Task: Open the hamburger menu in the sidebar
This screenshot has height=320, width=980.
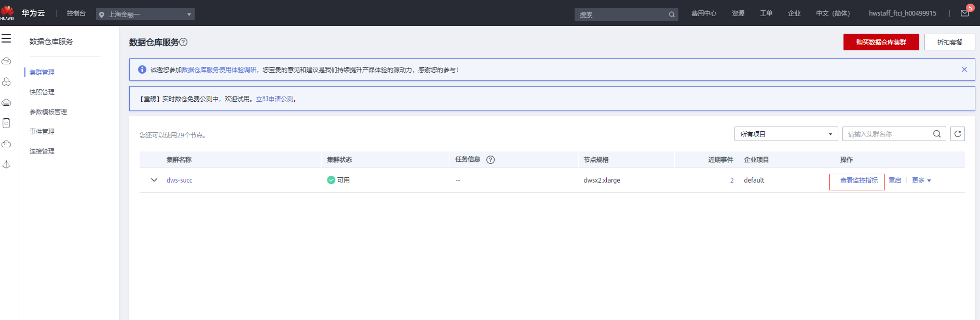Action: pos(6,38)
